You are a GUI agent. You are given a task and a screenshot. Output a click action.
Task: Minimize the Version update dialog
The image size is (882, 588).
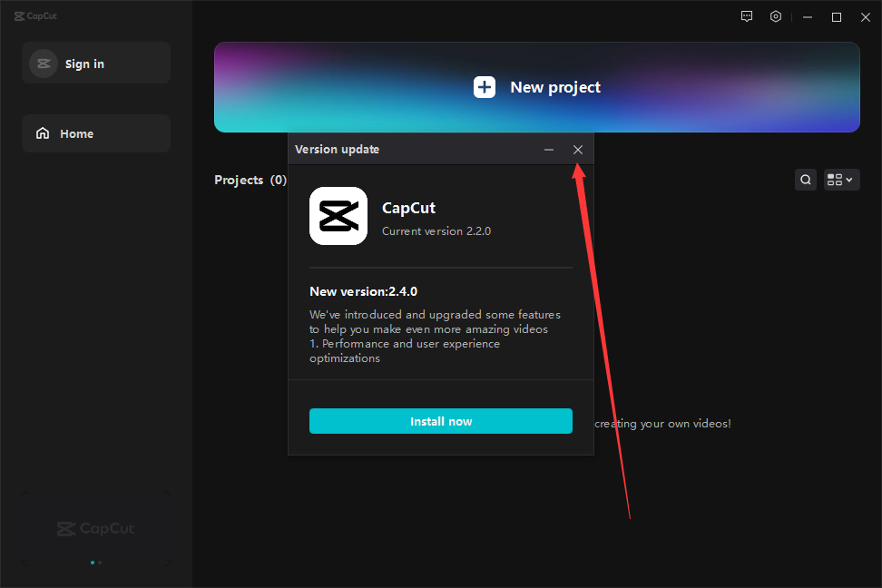tap(549, 150)
